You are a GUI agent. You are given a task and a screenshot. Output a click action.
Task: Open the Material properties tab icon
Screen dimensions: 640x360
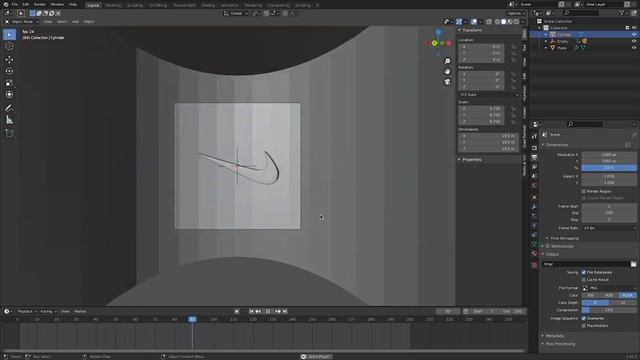(x=534, y=254)
